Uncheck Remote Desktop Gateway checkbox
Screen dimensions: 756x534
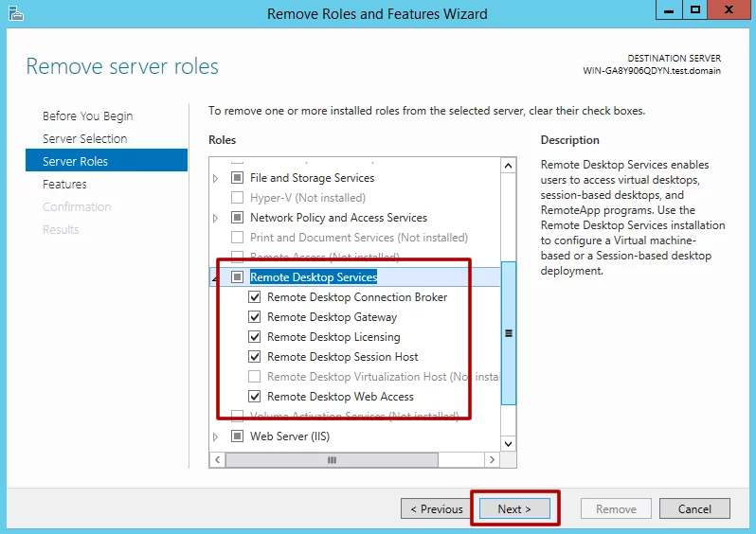pyautogui.click(x=255, y=317)
